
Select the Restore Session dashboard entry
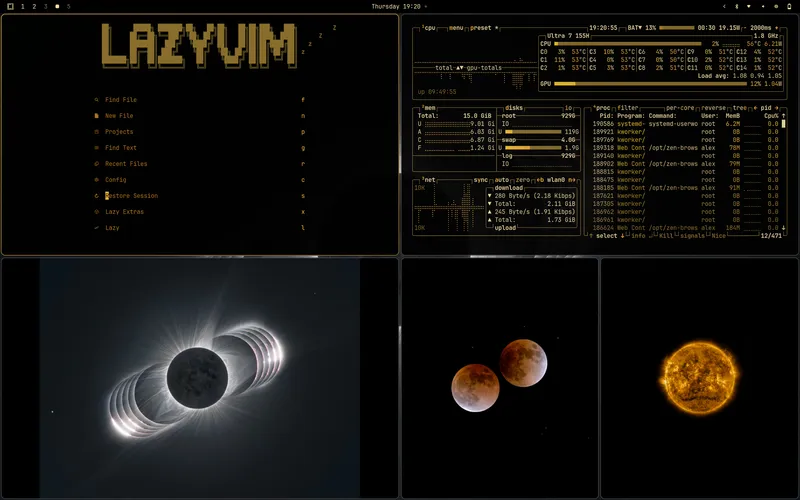pos(199,196)
